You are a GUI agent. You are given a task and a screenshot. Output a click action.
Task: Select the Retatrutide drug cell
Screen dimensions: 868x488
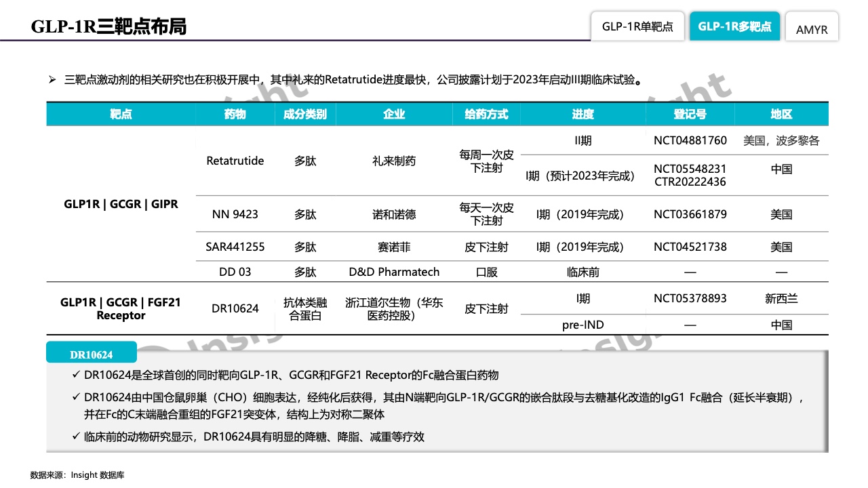pyautogui.click(x=235, y=161)
